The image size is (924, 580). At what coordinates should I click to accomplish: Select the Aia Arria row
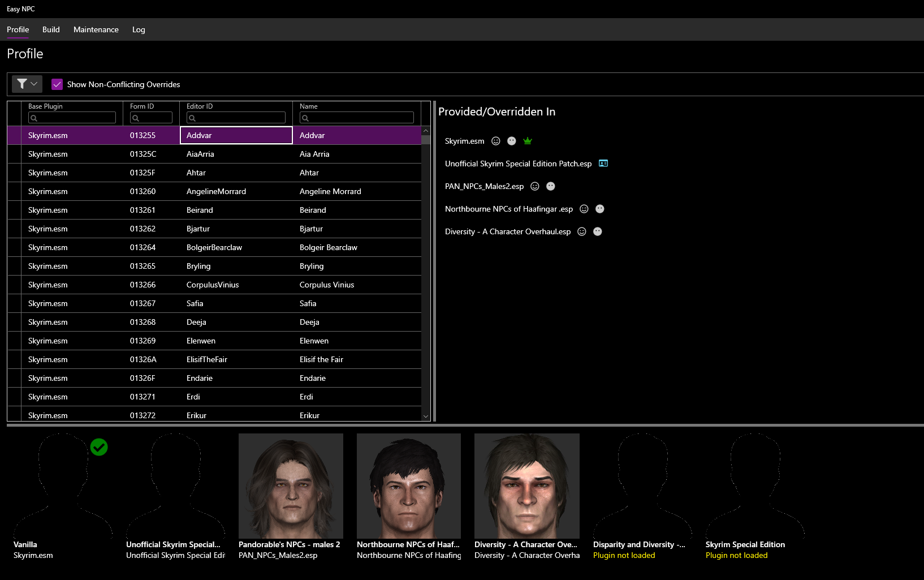tap(214, 154)
